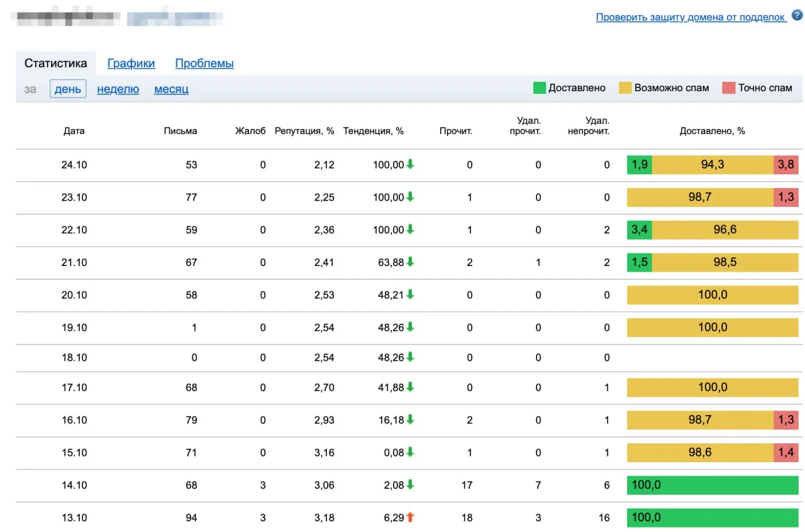Click the green 100,0 bar for 14.10
Viewport: 805px width, 532px height.
pyautogui.click(x=713, y=485)
